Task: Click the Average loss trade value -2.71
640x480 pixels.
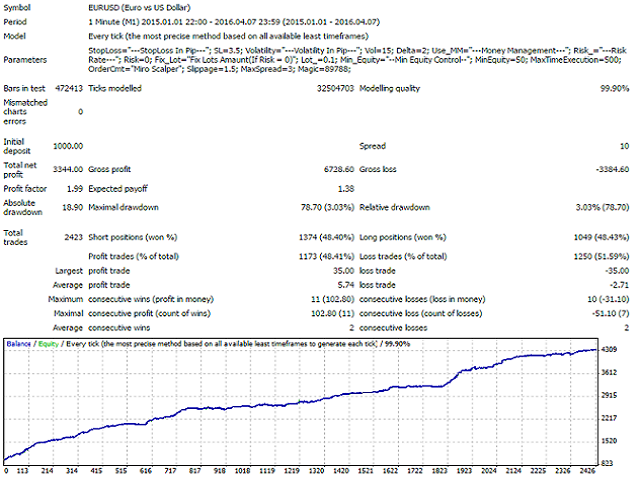Action: [x=620, y=285]
